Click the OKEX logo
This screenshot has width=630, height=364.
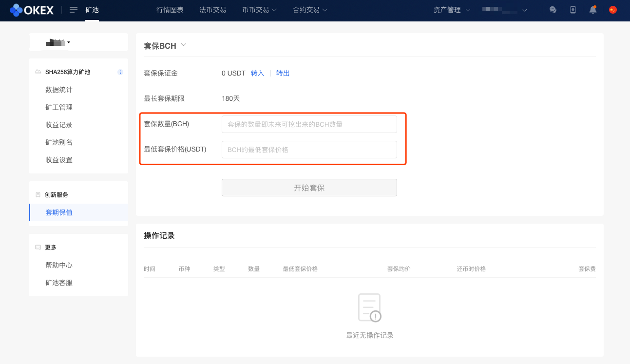[x=32, y=10]
